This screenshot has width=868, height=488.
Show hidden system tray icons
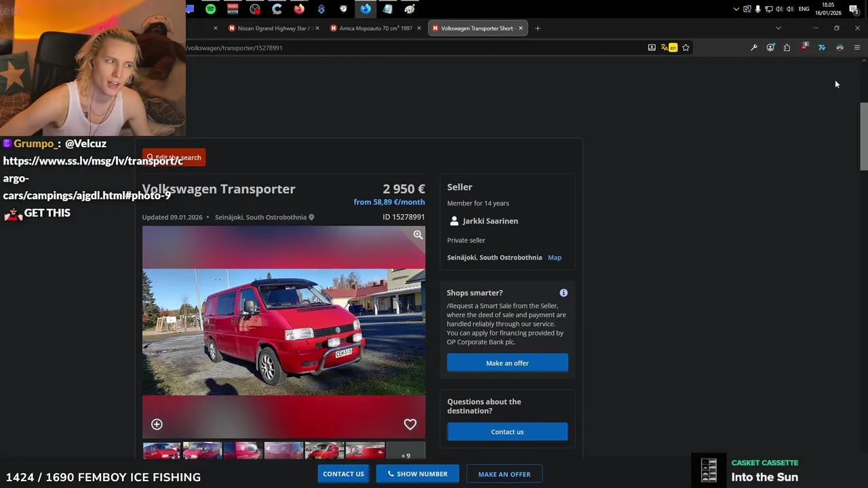736,9
